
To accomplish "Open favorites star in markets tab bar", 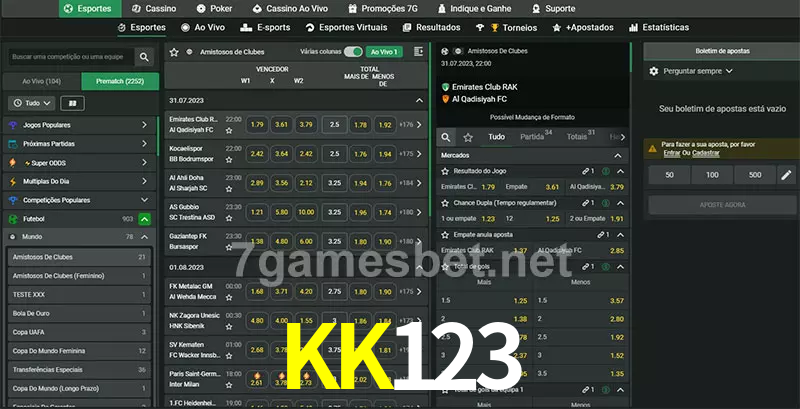I will [468, 137].
